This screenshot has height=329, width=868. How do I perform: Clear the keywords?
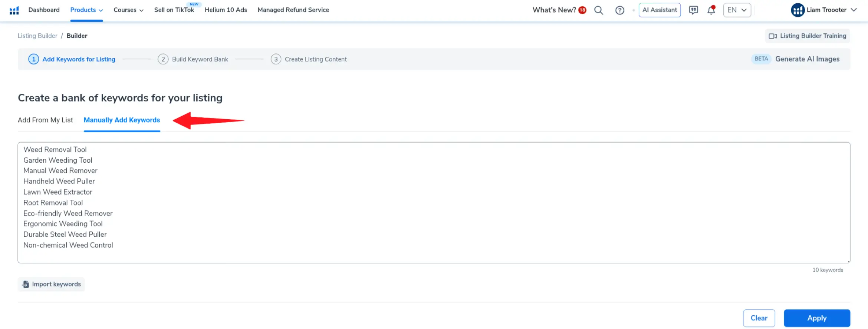[759, 318]
